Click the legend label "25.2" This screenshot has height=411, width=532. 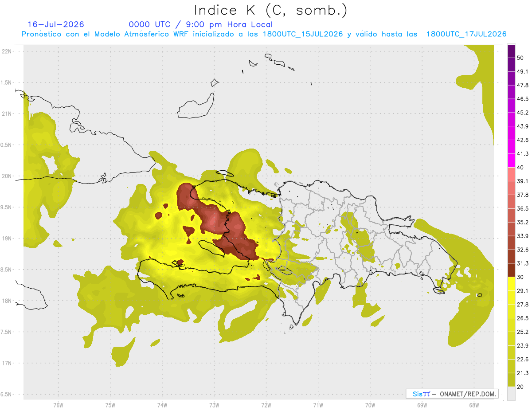click(x=523, y=332)
